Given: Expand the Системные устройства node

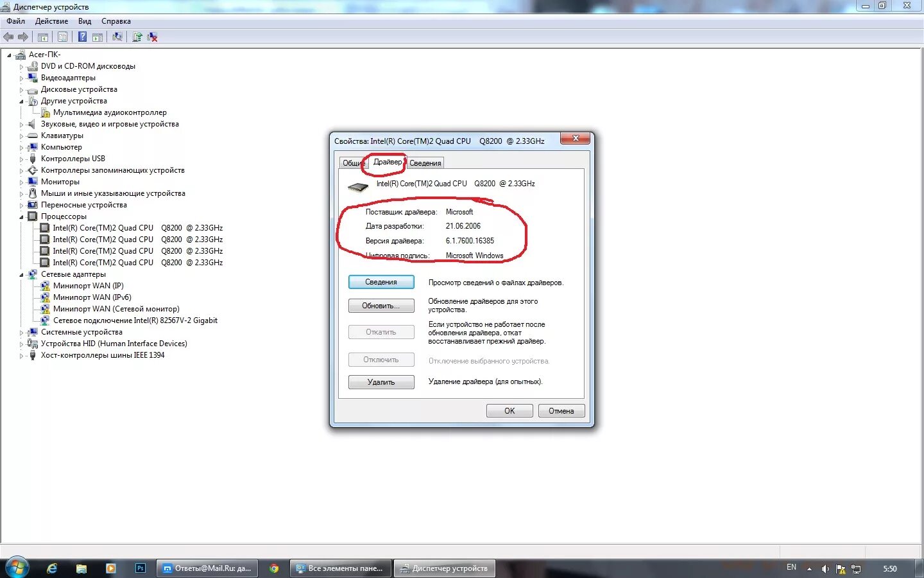Looking at the screenshot, I should (x=21, y=333).
